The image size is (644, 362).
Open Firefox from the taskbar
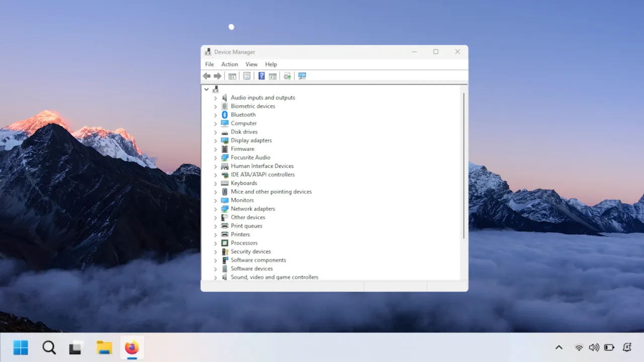coord(132,347)
